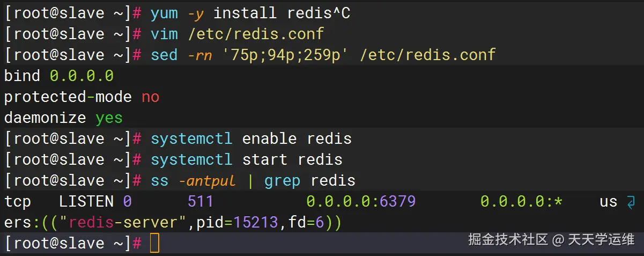Viewport: 644px width, 256px height.
Task: Click the final [root@slave ~]# prompt
Action: pyautogui.click(x=72, y=243)
